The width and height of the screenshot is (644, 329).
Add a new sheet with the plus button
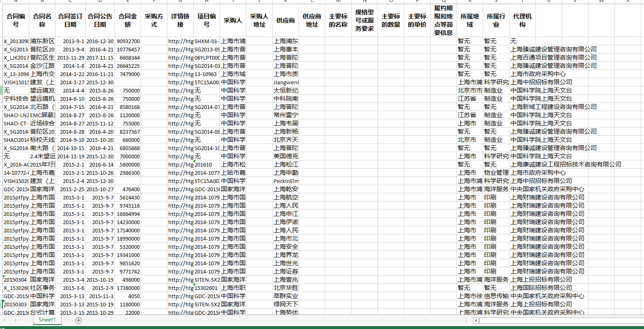point(79,320)
